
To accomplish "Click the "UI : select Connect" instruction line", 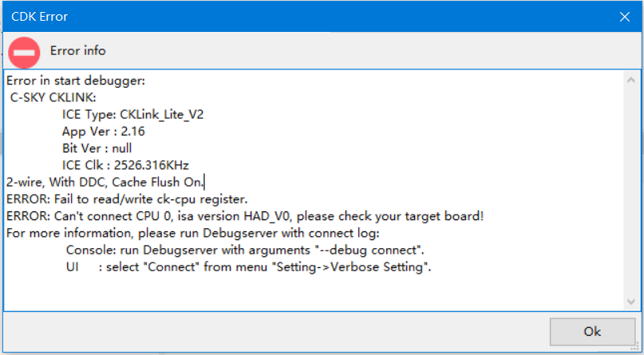I will (248, 267).
